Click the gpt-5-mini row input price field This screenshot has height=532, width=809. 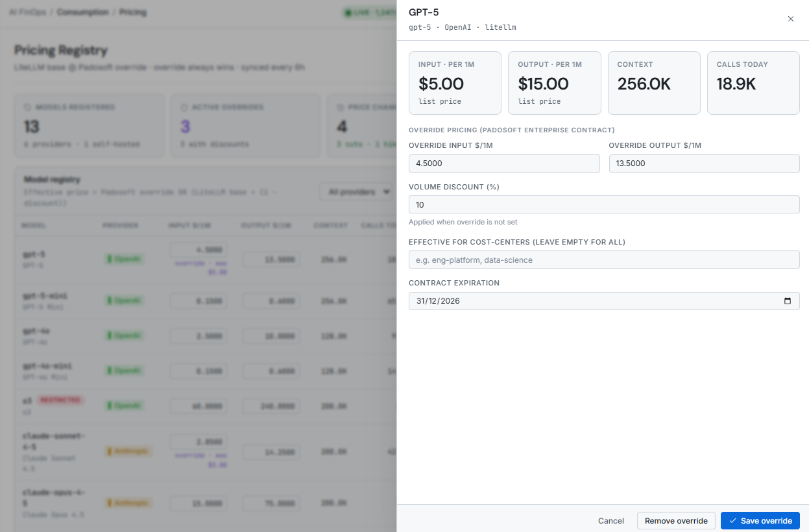[199, 301]
